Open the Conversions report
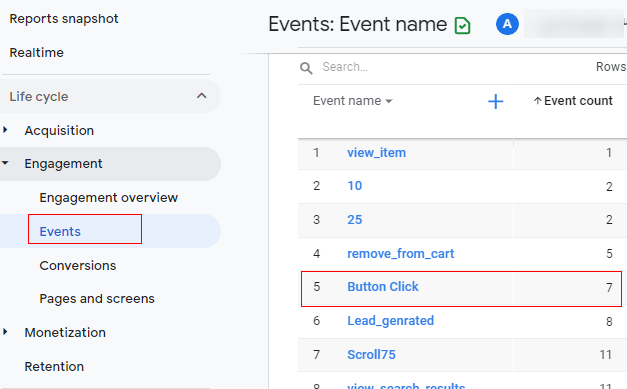This screenshot has height=389, width=627. coord(78,265)
